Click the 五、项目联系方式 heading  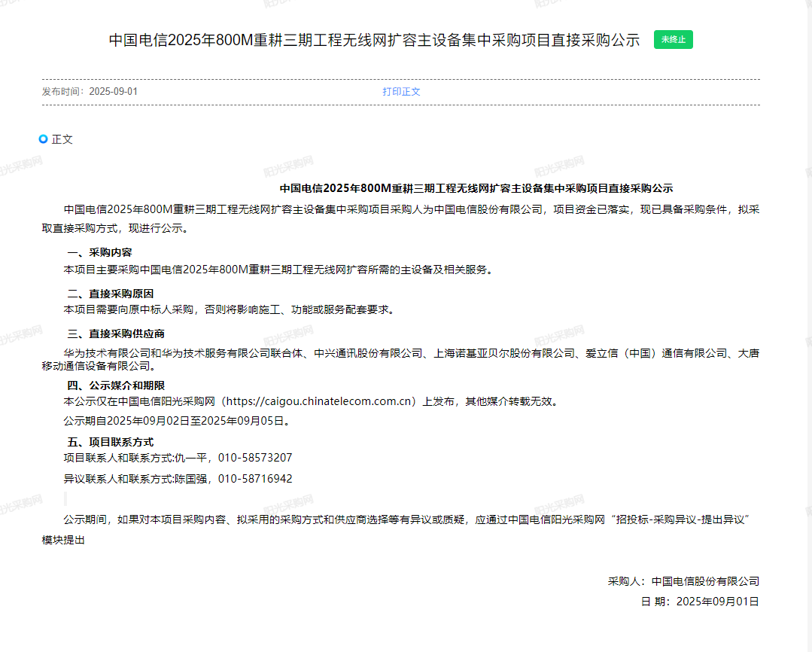[x=111, y=442]
